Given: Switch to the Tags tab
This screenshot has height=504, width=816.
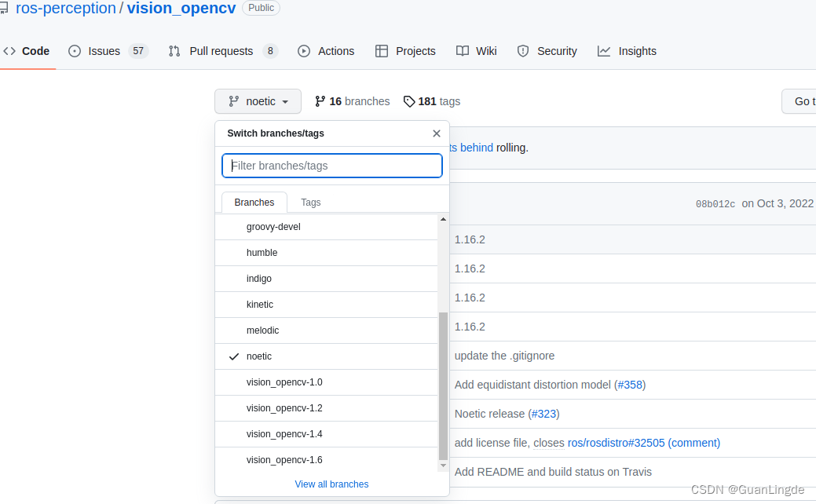Looking at the screenshot, I should click(310, 202).
